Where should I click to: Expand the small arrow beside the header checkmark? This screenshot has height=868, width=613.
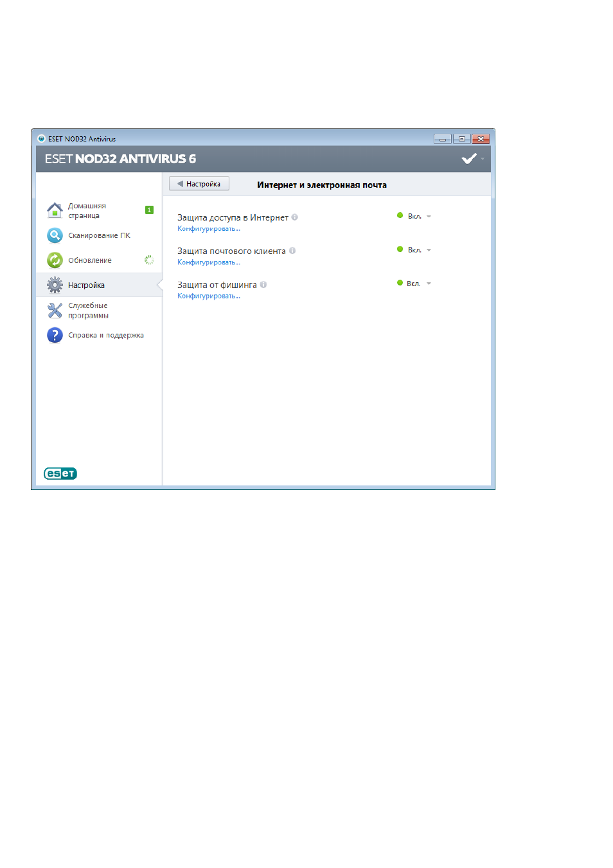tap(483, 159)
